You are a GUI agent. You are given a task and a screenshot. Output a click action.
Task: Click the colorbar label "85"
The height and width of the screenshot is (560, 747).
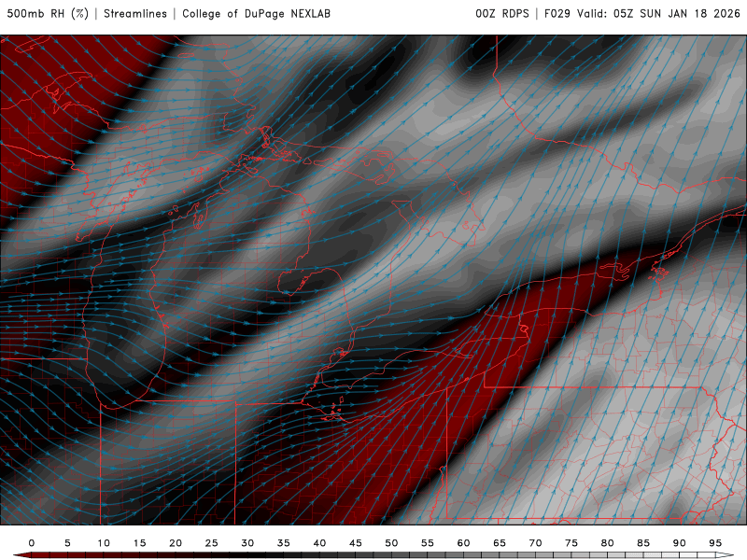[643, 543]
